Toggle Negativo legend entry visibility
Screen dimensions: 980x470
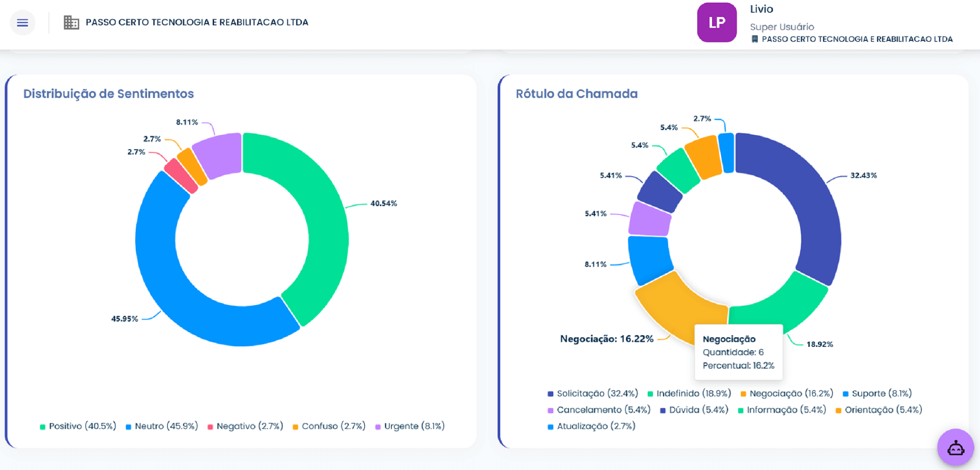click(x=245, y=426)
